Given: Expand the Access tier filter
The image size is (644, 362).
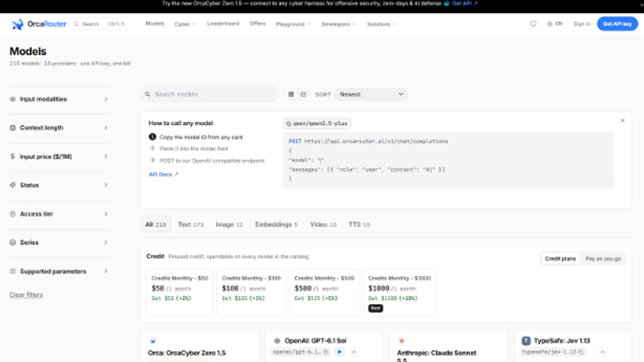Looking at the screenshot, I should 59,214.
